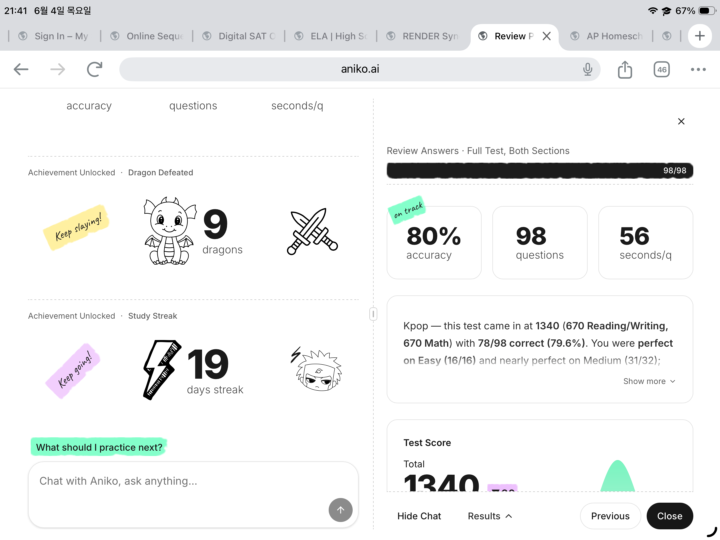Image resolution: width=720 pixels, height=540 pixels.
Task: Click the green score distribution curve
Action: (x=618, y=476)
